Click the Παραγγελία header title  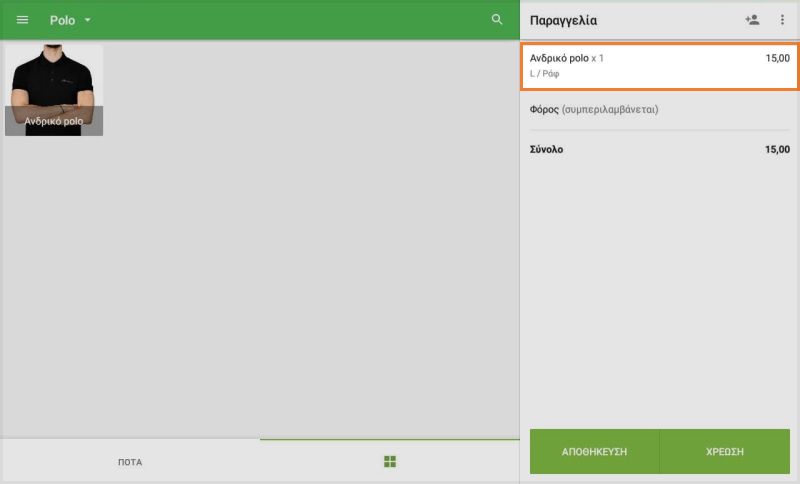563,20
